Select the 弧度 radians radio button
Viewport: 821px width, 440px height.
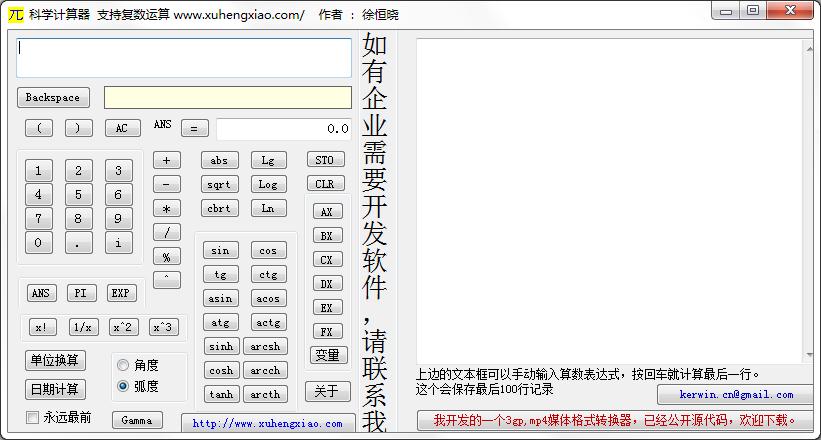[124, 386]
